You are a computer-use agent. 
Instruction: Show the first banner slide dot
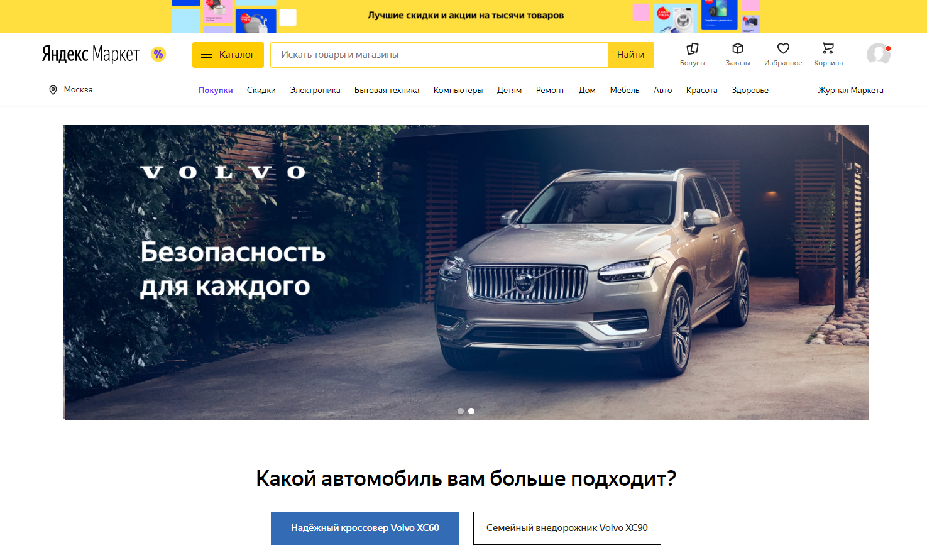(x=461, y=411)
